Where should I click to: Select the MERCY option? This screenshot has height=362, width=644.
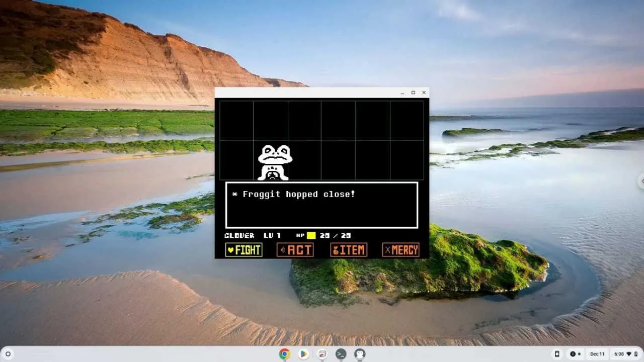coord(401,250)
